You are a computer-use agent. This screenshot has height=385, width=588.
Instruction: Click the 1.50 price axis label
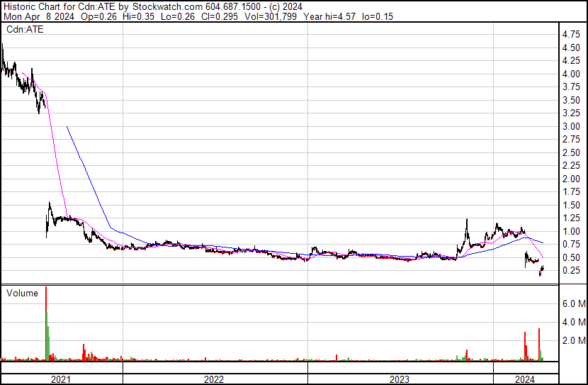coord(571,205)
